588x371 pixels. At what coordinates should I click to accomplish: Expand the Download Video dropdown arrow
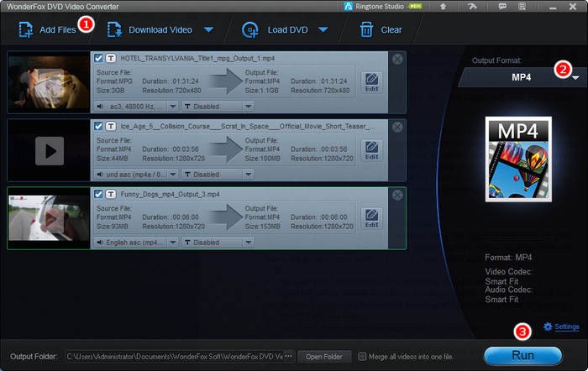209,29
